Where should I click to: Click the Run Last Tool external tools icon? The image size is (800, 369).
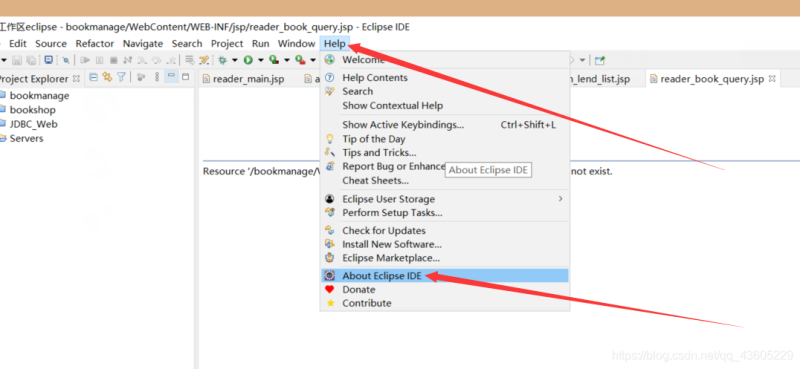pos(301,60)
